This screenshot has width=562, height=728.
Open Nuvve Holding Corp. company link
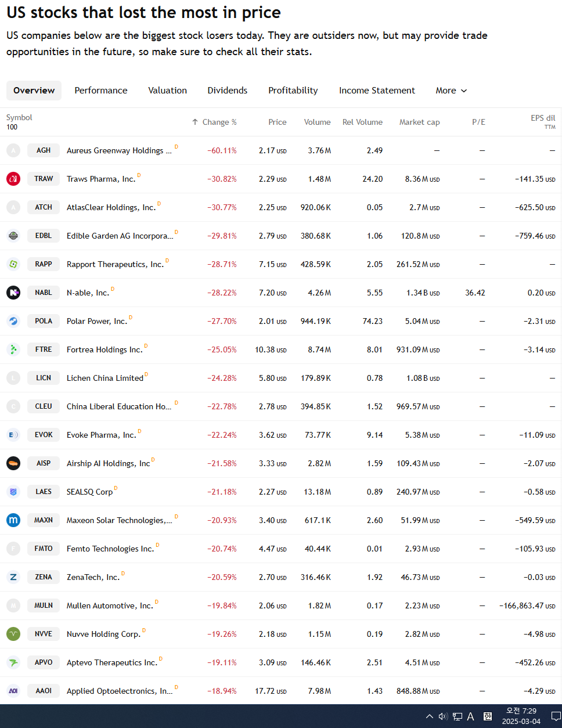pos(104,634)
